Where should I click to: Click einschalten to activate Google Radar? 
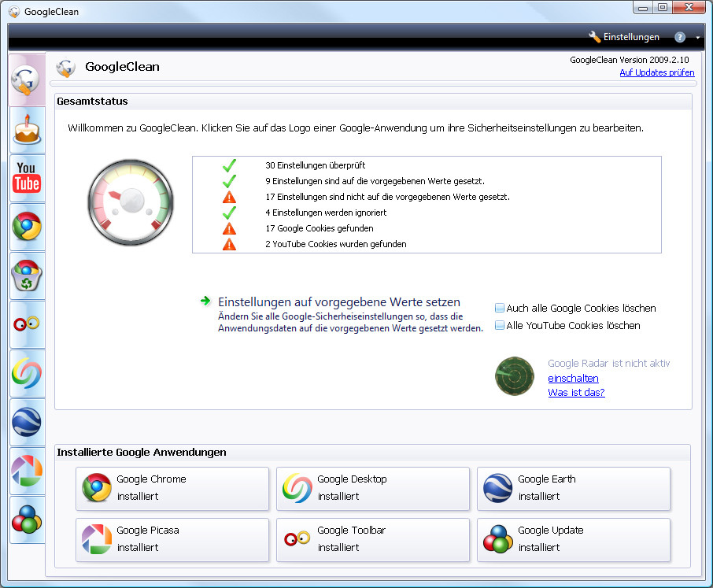(x=573, y=379)
